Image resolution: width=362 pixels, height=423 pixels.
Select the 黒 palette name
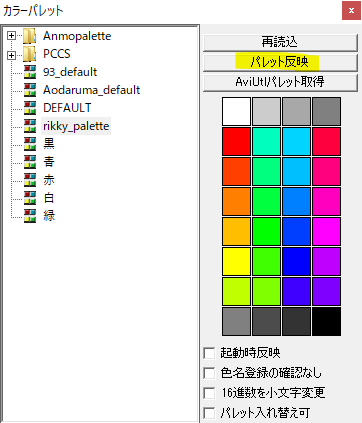[49, 144]
